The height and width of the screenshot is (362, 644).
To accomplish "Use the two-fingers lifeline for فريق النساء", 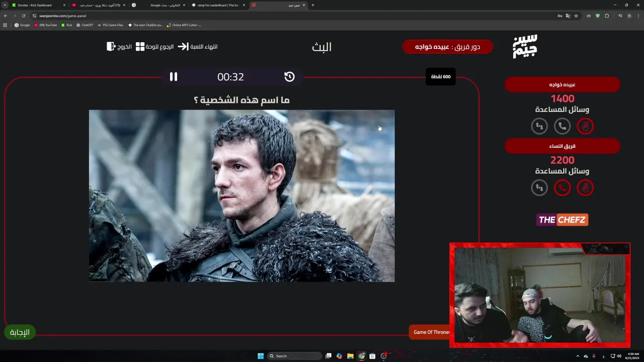I will click(x=585, y=188).
